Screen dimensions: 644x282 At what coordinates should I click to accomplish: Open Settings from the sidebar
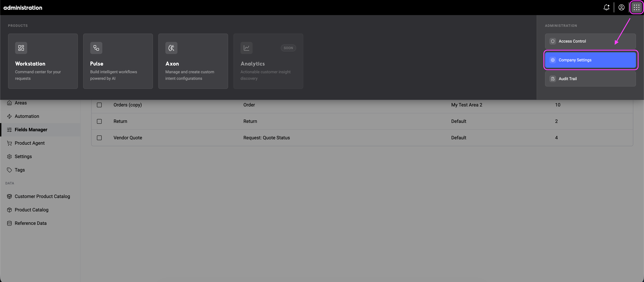[40, 156]
